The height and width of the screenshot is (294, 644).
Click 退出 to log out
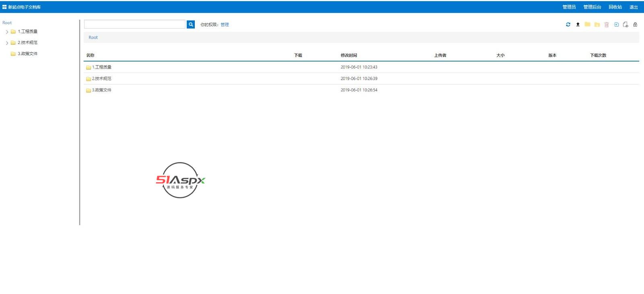(x=634, y=7)
